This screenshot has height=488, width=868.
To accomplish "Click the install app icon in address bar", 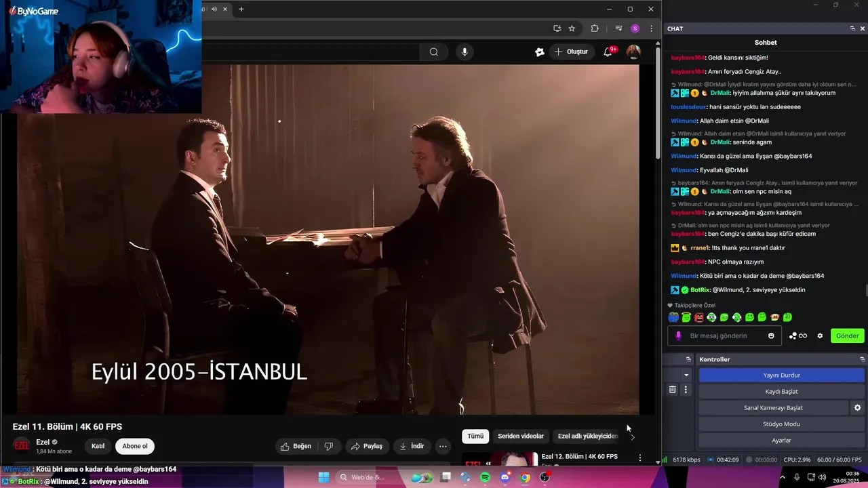I will 557,28.
